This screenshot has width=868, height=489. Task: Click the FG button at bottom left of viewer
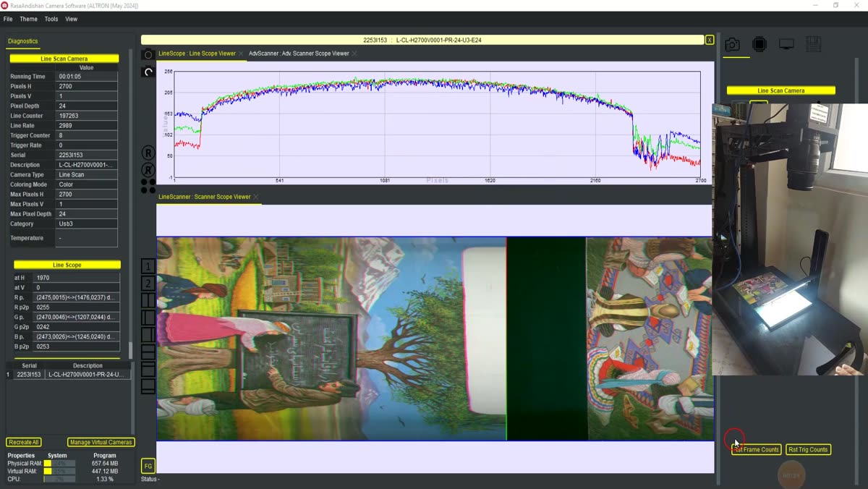coord(148,467)
